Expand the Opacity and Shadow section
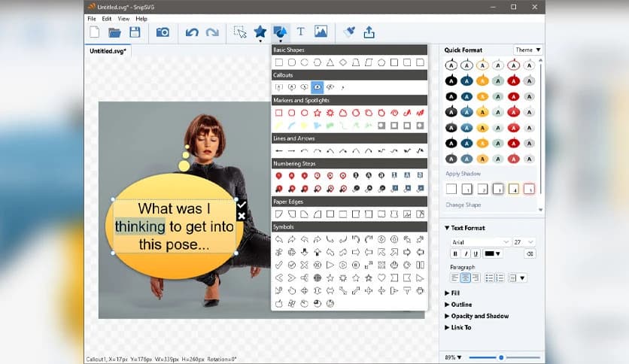 pos(476,316)
